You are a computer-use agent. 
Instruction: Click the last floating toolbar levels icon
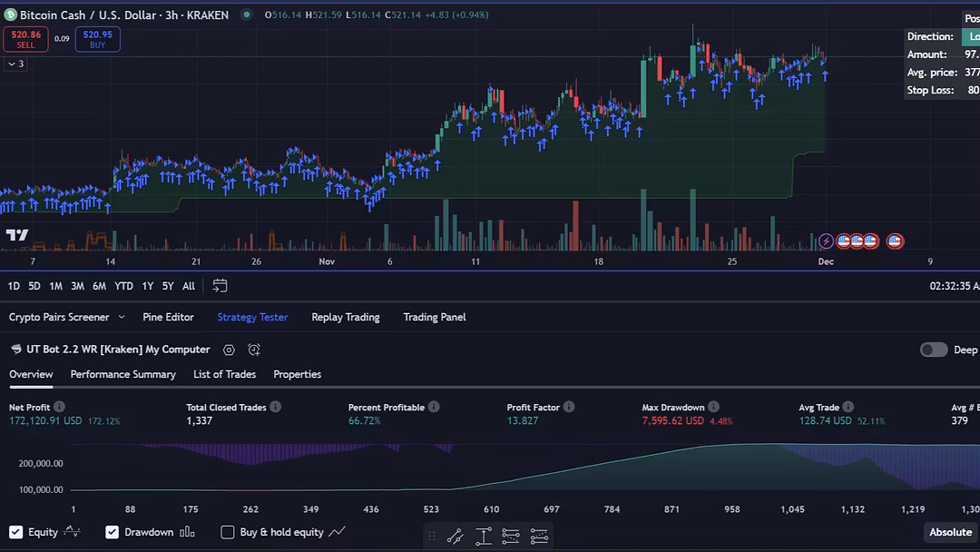tap(539, 536)
